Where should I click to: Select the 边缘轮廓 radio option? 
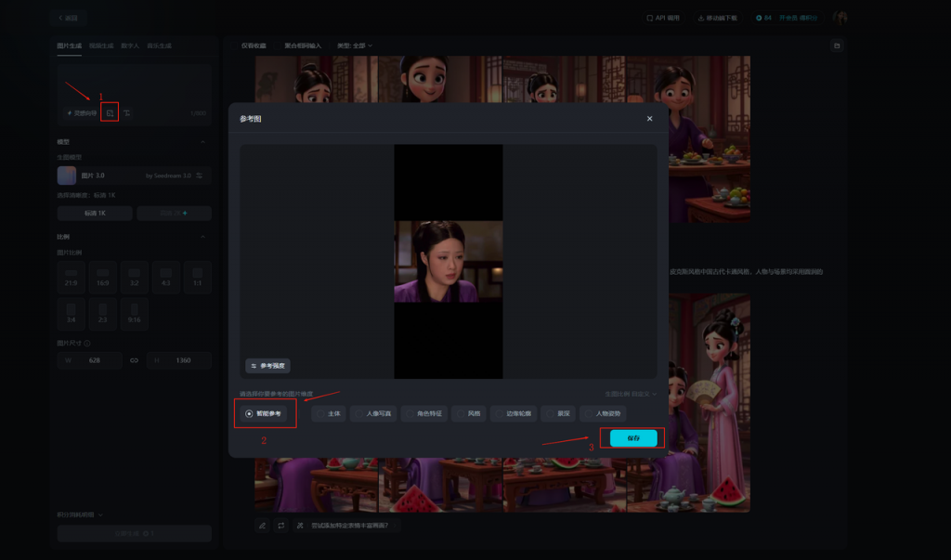513,414
